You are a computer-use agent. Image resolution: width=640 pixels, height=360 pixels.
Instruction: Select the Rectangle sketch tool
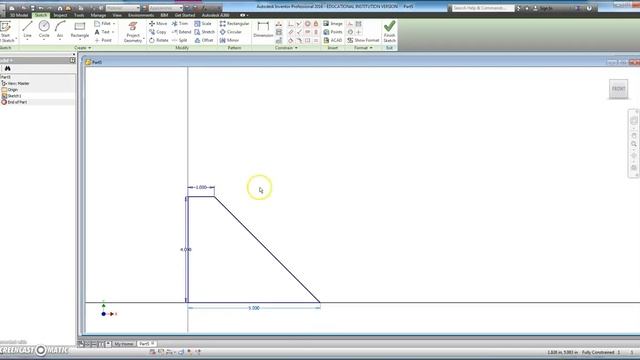[x=80, y=30]
